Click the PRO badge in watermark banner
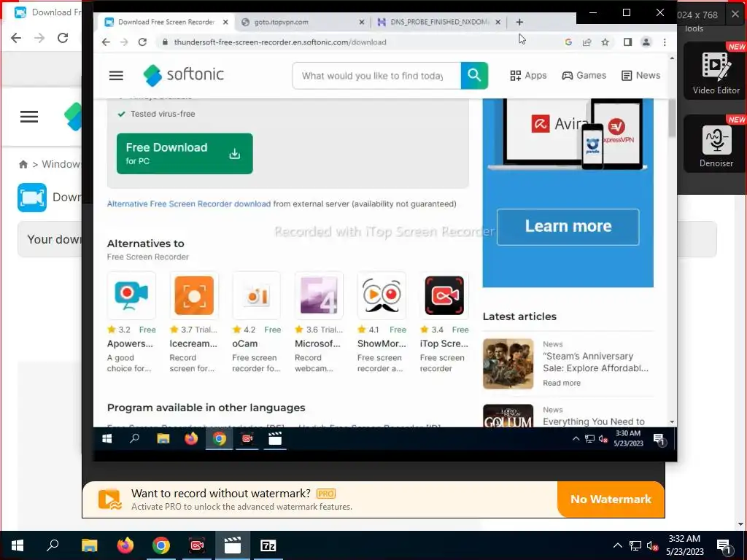 (x=326, y=494)
